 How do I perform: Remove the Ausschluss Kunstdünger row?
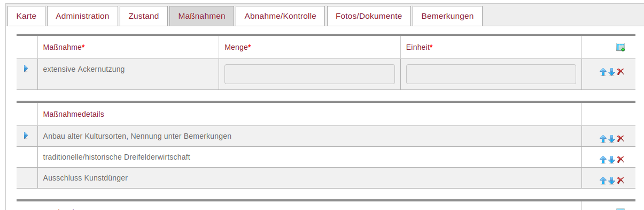click(x=620, y=181)
